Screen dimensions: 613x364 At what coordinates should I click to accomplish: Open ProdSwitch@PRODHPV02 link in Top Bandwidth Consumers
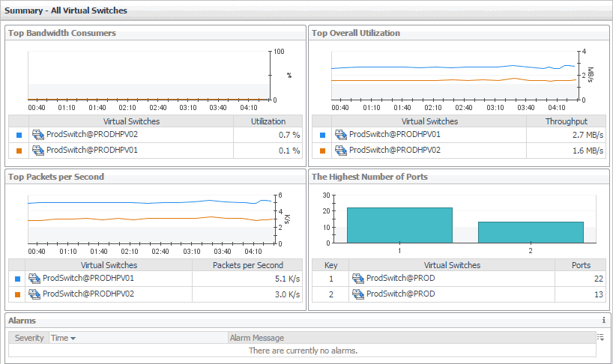pyautogui.click(x=91, y=135)
